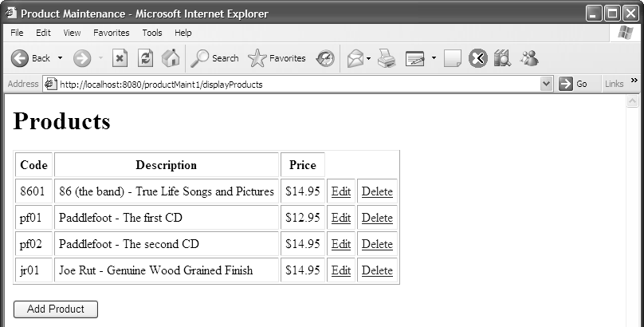This screenshot has width=644, height=327.
Task: Click the Back navigation button
Action: point(30,58)
